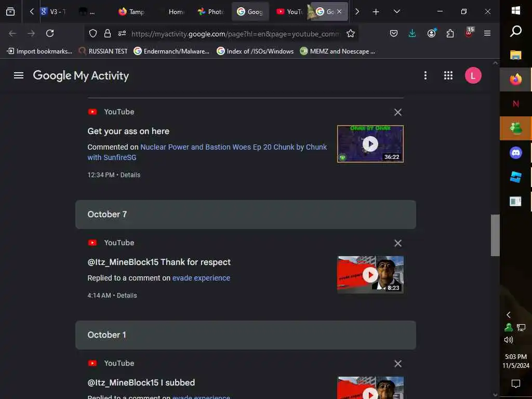Switch to the first Goog tab
Image resolution: width=532 pixels, height=399 pixels.
(x=250, y=12)
